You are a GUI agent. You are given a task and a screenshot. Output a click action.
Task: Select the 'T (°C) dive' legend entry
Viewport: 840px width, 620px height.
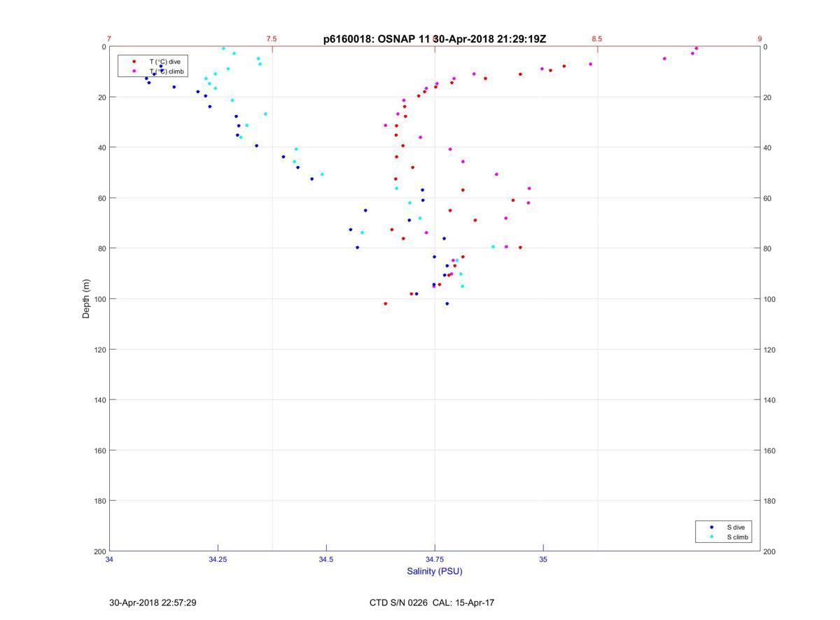point(164,62)
